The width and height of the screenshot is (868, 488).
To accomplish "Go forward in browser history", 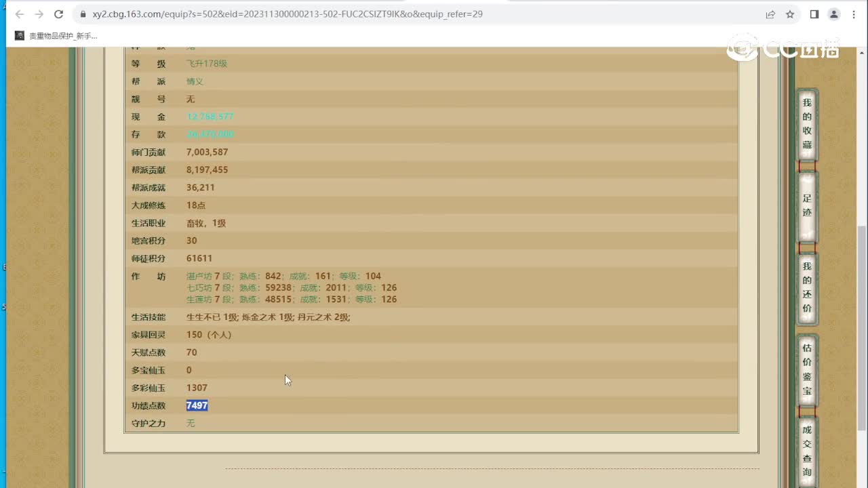I will pos(39,14).
